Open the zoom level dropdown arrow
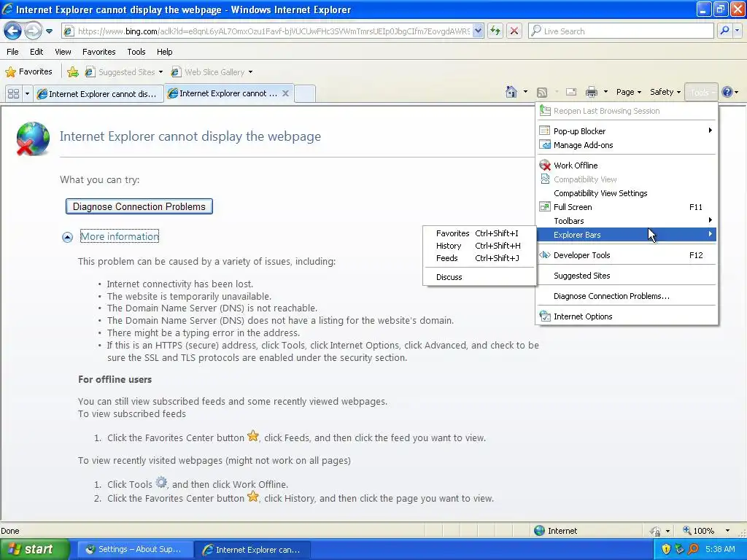This screenshot has height=560, width=747. point(727,531)
